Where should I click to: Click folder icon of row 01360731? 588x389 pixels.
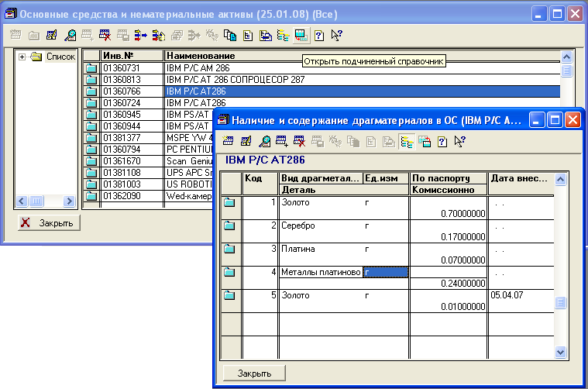tap(91, 68)
